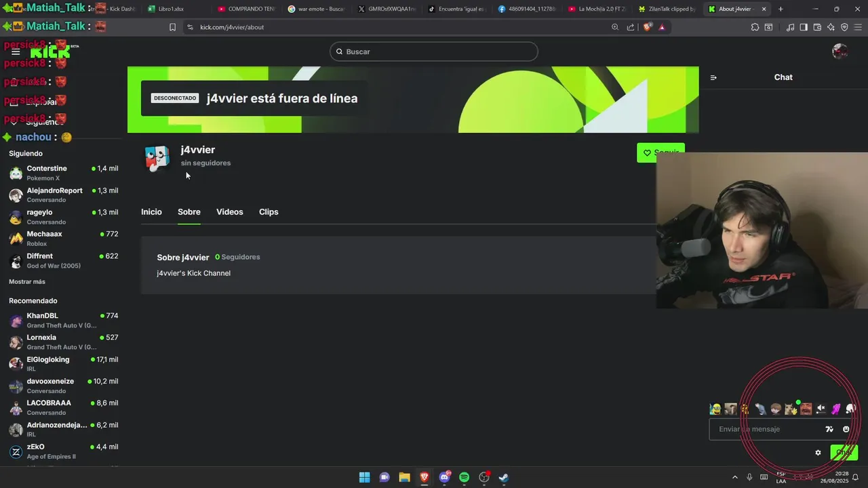Open the Clips channel tab
Viewport: 868px width, 488px height.
tap(269, 211)
